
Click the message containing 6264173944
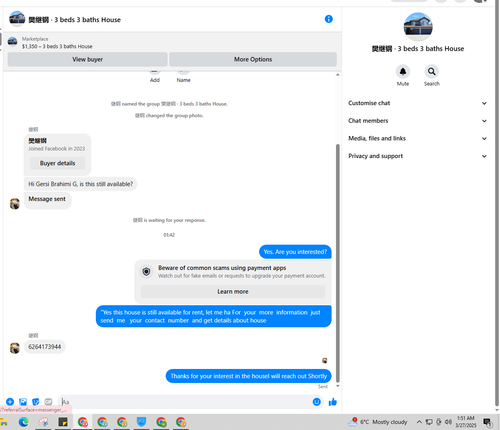point(45,347)
